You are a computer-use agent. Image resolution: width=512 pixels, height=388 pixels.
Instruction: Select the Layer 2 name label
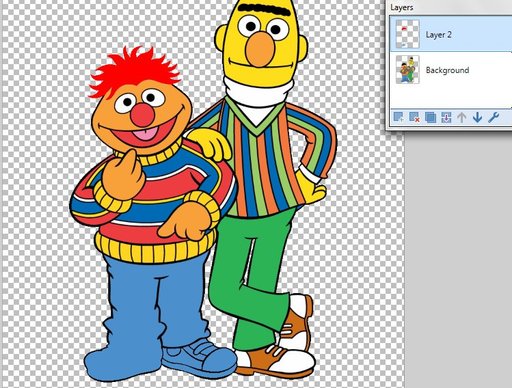tap(439, 35)
